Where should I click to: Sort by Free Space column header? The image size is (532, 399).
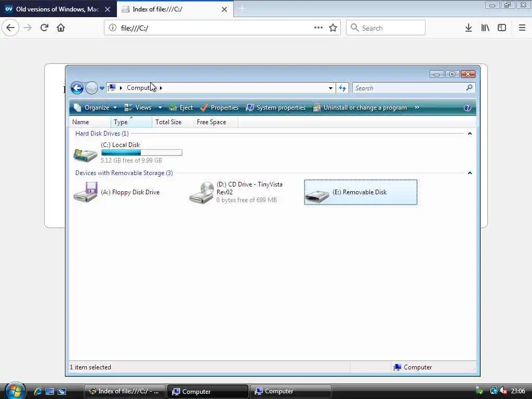click(216, 122)
